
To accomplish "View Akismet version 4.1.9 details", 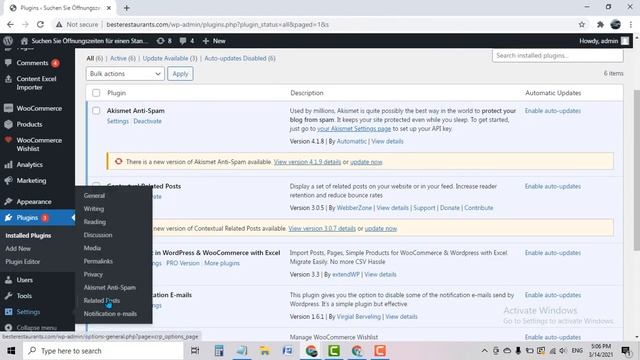I will [307, 162].
